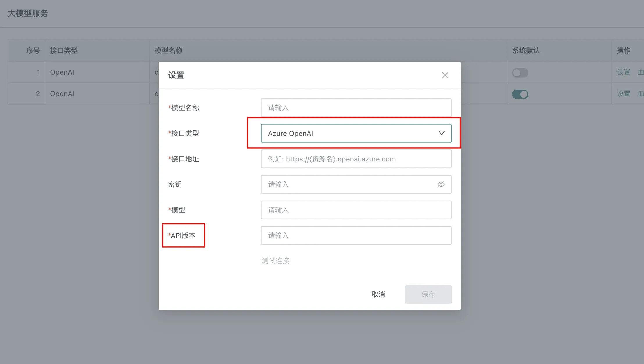The image size is (644, 364).
Task: Click the delete icon in row 2
Action: point(641,93)
